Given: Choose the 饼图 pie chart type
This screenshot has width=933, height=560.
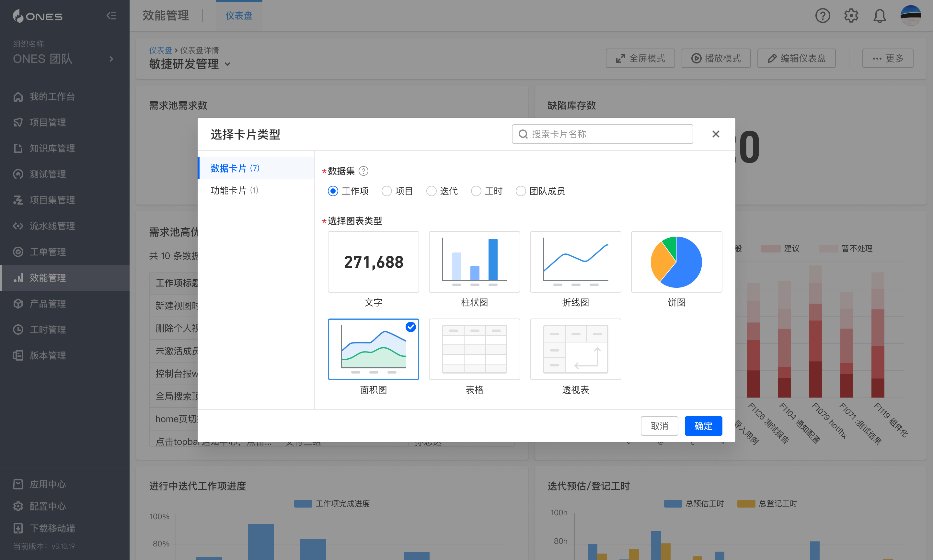Looking at the screenshot, I should click(676, 262).
